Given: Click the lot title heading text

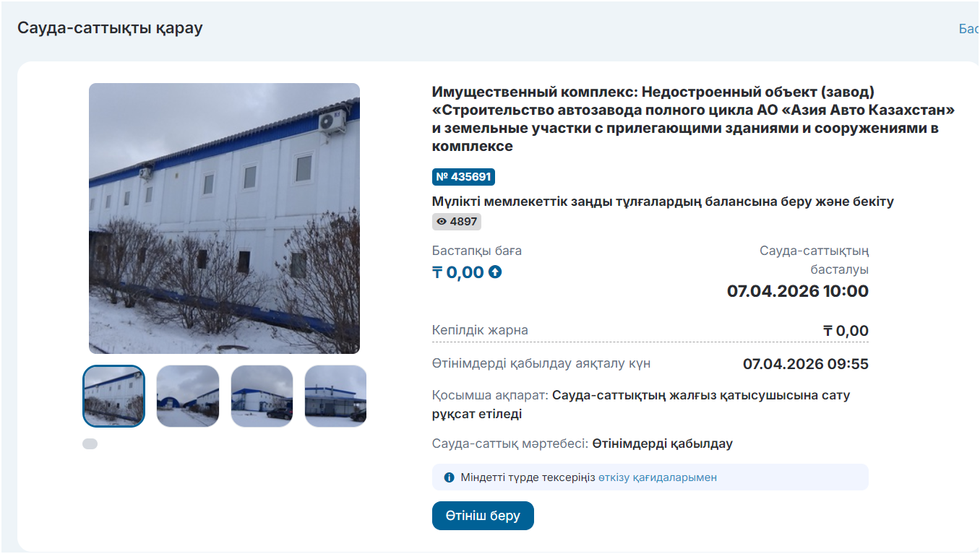Looking at the screenshot, I should 694,119.
